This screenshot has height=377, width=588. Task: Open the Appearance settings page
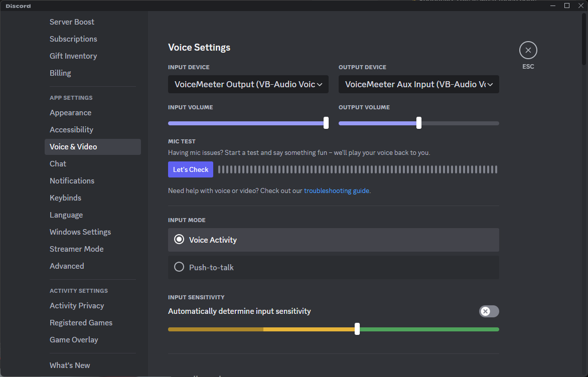[x=70, y=113]
